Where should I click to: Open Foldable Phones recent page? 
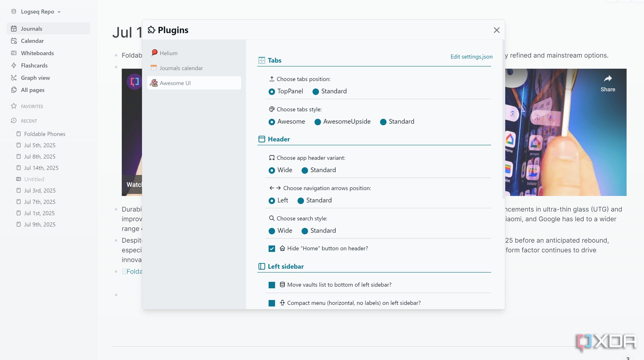tap(44, 134)
